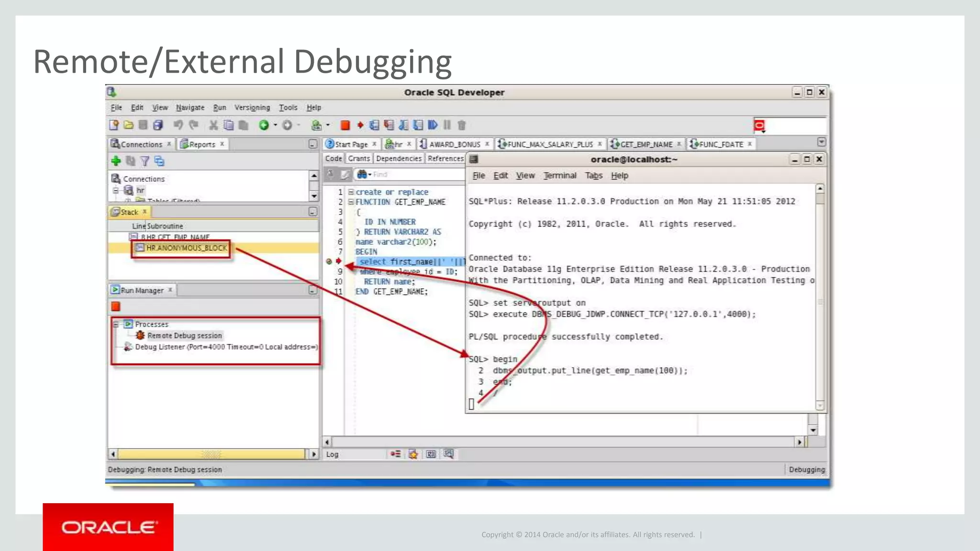Collapse the FUNCTION GET_EMP_NAME code fold
980x551 pixels.
click(351, 202)
